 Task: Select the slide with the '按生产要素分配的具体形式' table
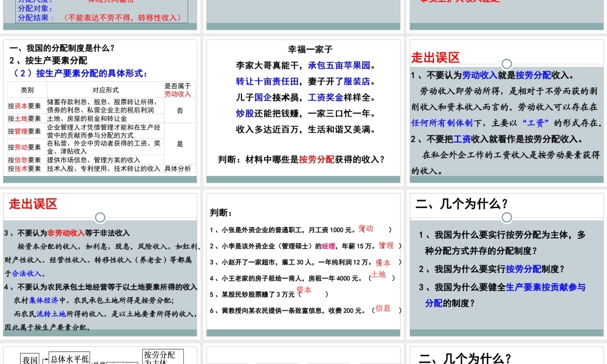click(x=100, y=111)
